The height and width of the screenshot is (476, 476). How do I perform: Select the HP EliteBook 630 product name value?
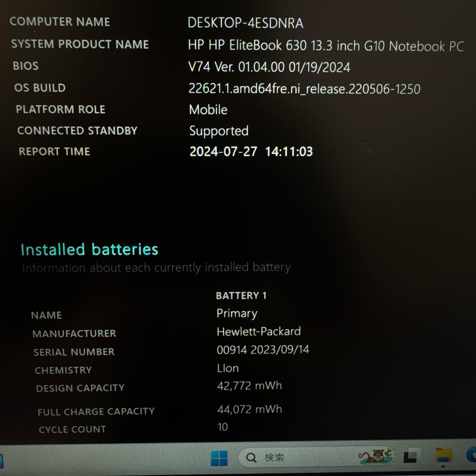click(326, 46)
